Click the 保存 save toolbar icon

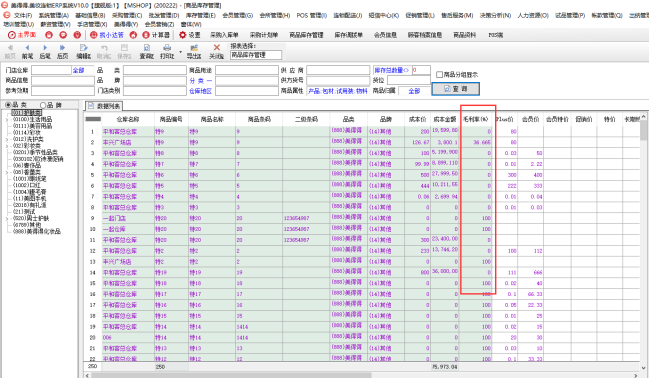(124, 48)
